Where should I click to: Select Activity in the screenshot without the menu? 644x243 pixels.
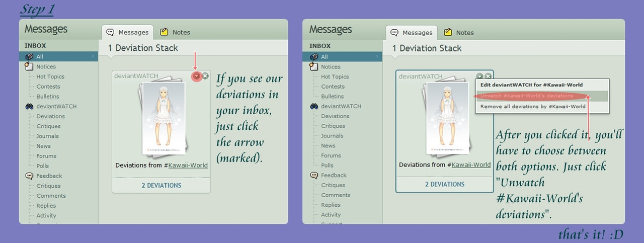click(x=46, y=215)
